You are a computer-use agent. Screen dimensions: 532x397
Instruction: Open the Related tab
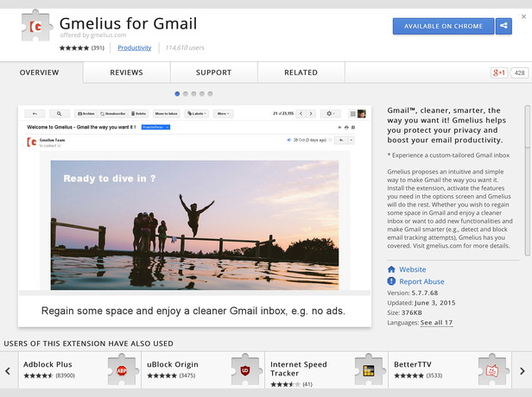pos(301,72)
